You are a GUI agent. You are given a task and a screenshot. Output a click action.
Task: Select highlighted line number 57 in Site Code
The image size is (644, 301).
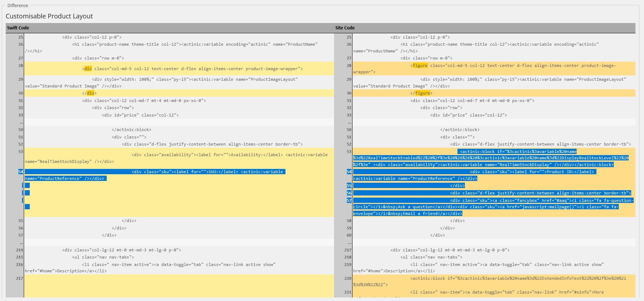[349, 200]
